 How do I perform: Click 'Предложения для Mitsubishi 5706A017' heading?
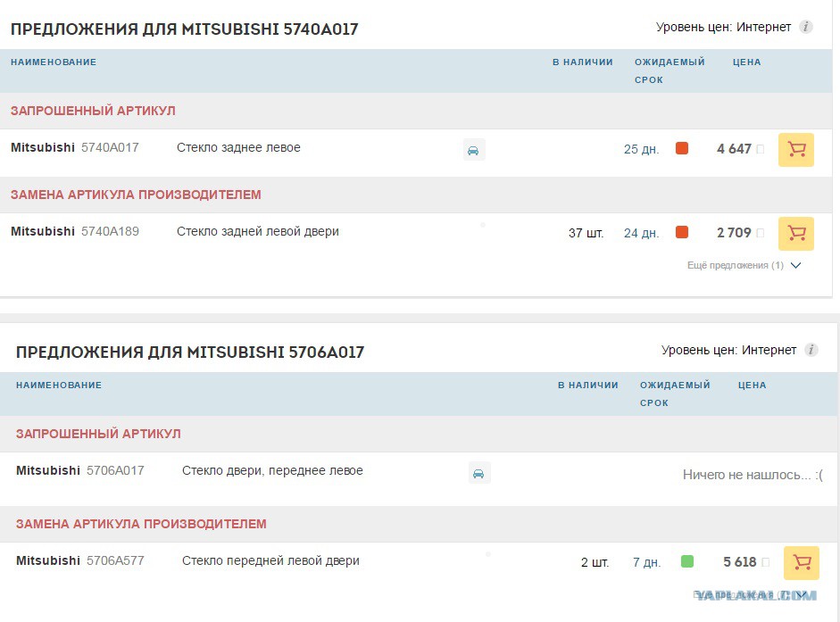click(x=189, y=352)
